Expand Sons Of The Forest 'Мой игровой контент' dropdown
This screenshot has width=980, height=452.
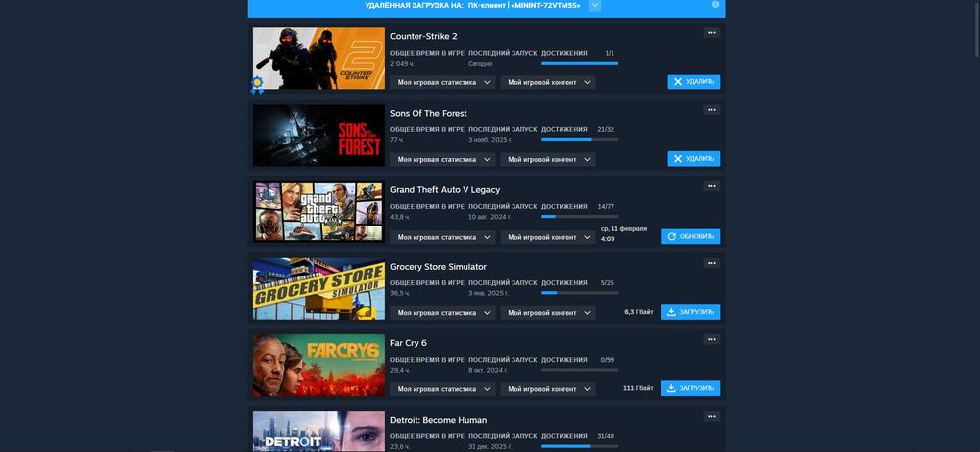(x=548, y=160)
